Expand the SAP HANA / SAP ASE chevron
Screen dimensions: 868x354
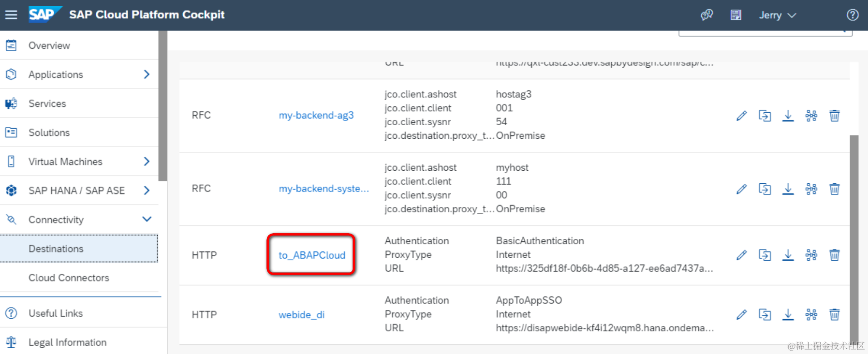[x=147, y=191]
